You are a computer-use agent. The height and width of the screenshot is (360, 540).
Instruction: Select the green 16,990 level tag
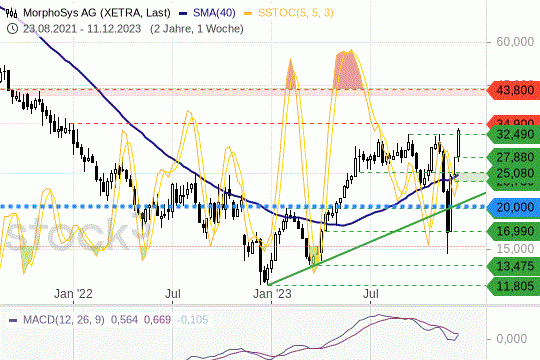pos(513,231)
